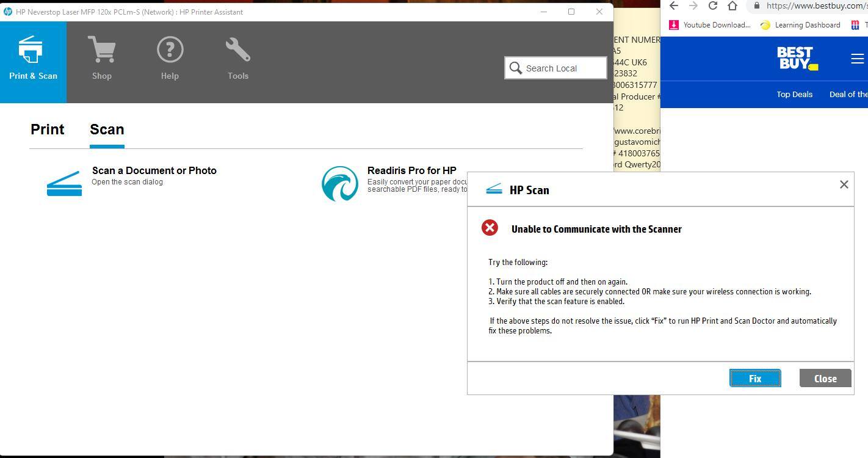Click the Scan a Document or Photo scanner icon

click(x=64, y=183)
